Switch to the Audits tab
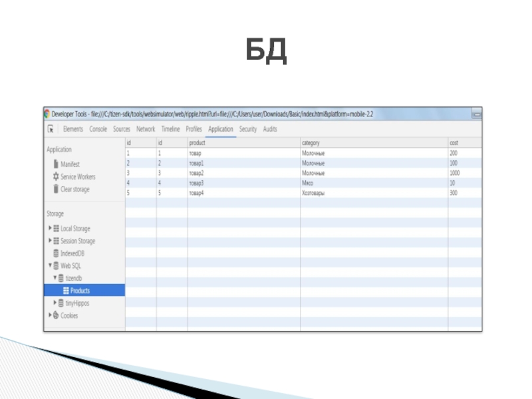Screen dimensions: 532x399 click(270, 129)
